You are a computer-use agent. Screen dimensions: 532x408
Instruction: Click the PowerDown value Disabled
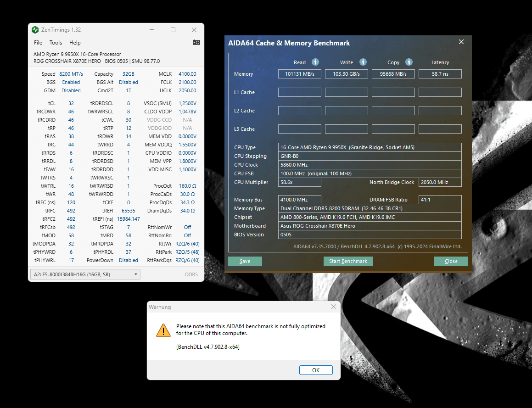pyautogui.click(x=128, y=260)
